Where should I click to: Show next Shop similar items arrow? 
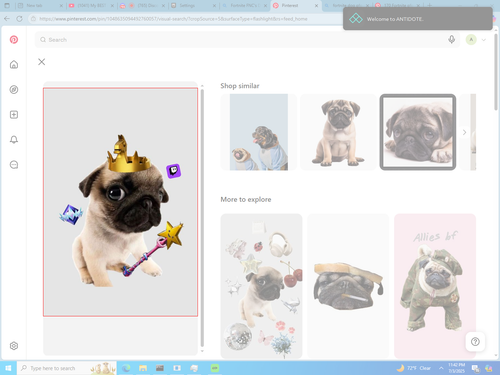tap(464, 132)
